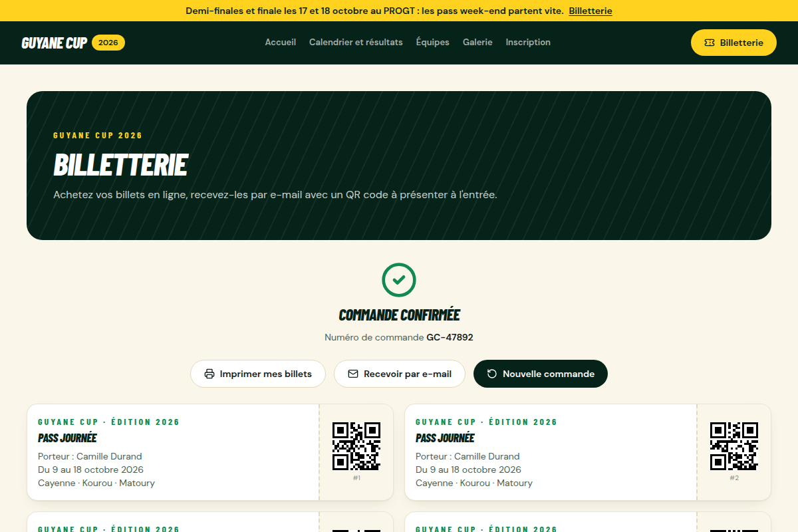Click the QR code of ticket #2
This screenshot has height=532, width=798.
tap(734, 446)
